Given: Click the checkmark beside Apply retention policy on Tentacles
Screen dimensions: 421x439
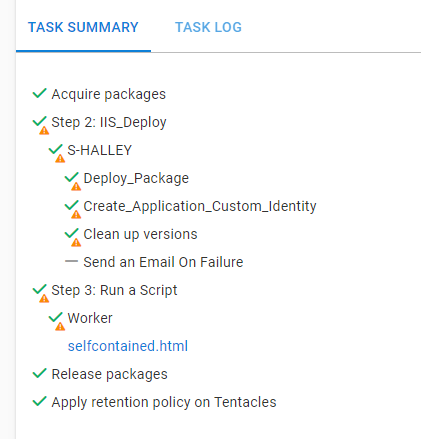Looking at the screenshot, I should point(39,402).
